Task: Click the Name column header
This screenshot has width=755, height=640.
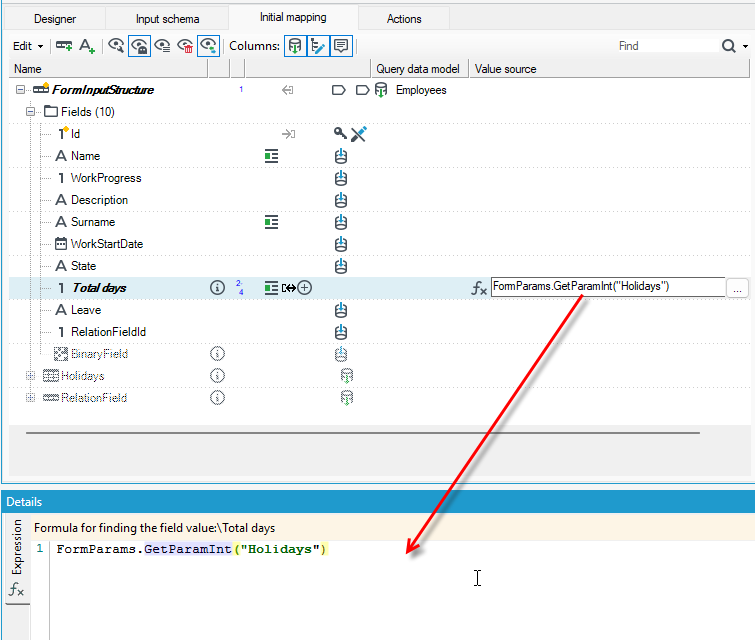Action: (x=108, y=69)
